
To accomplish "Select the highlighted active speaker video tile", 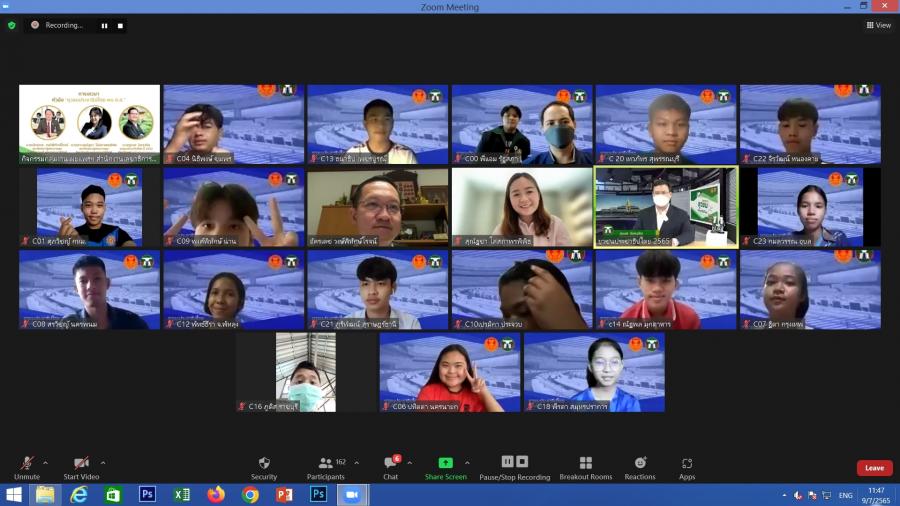I will click(x=666, y=207).
